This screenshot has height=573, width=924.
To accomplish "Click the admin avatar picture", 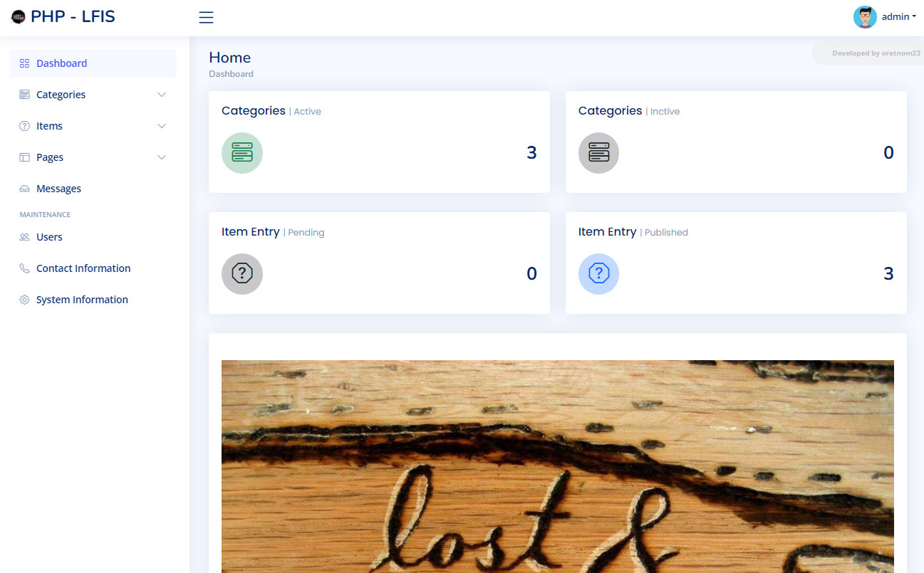I will (865, 17).
